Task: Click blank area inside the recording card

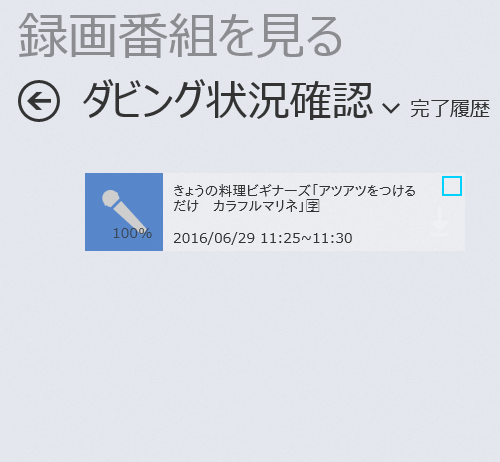Action: (383, 227)
